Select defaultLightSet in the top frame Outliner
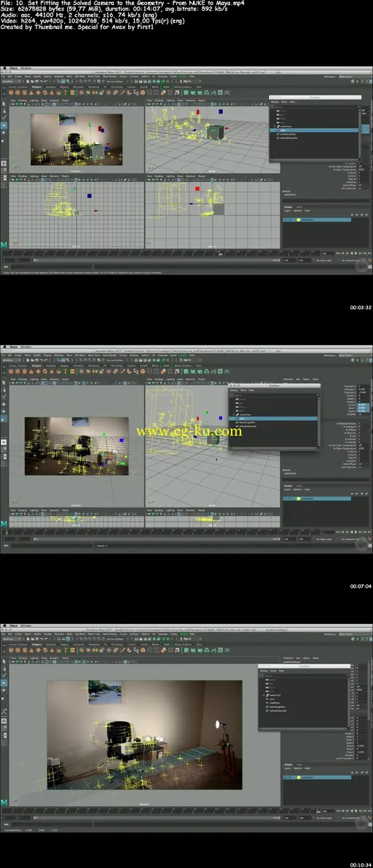Viewport: 373px width, 868px height. point(288,134)
